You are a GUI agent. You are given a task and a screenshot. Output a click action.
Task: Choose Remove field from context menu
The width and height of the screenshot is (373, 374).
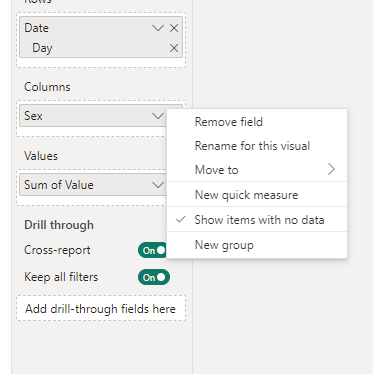pos(257,122)
